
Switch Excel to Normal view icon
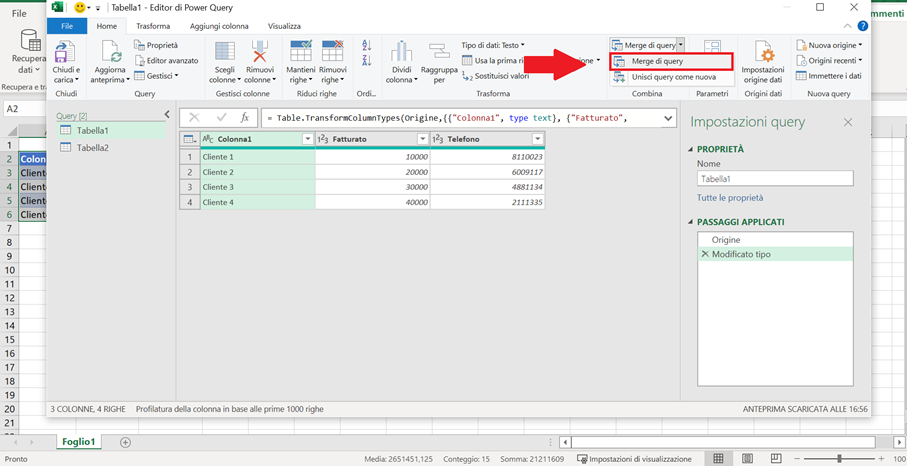click(718, 458)
